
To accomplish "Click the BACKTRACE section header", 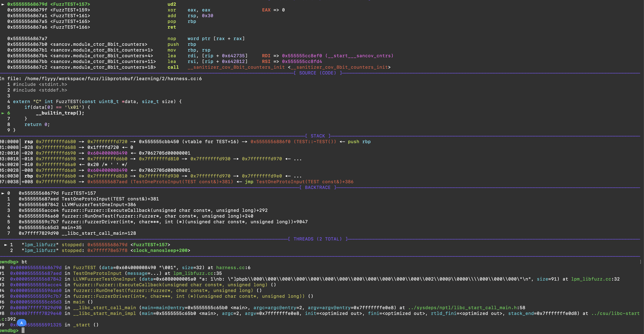I will (x=318, y=188).
